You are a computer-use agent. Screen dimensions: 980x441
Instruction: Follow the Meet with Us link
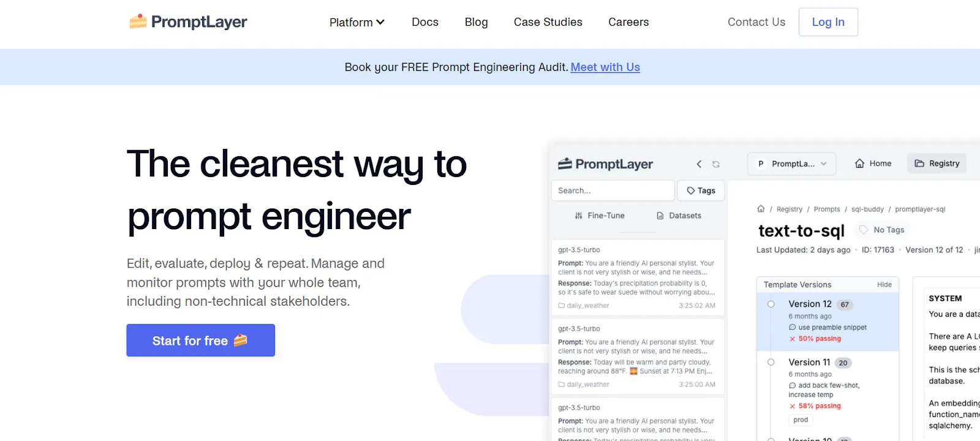point(605,67)
